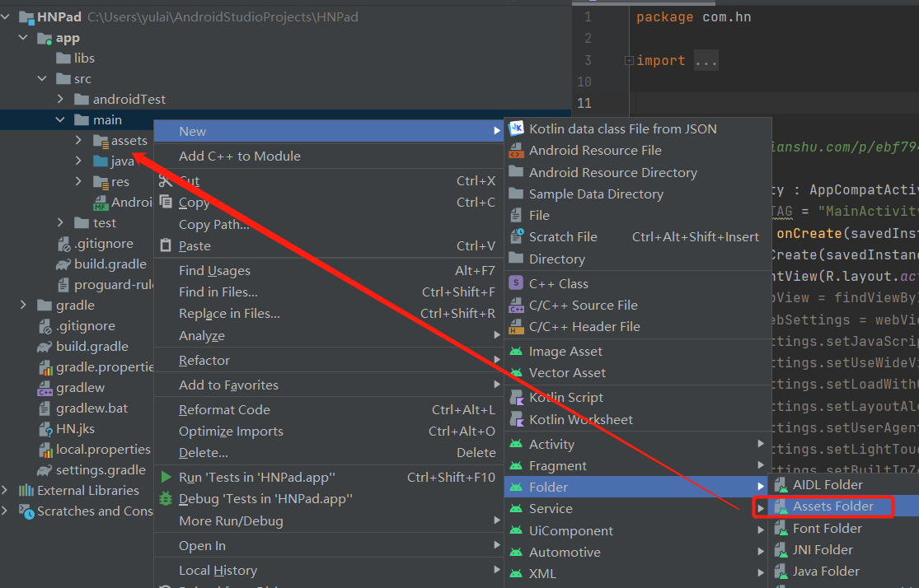
Task: Open the Local History submenu
Action: 329,571
